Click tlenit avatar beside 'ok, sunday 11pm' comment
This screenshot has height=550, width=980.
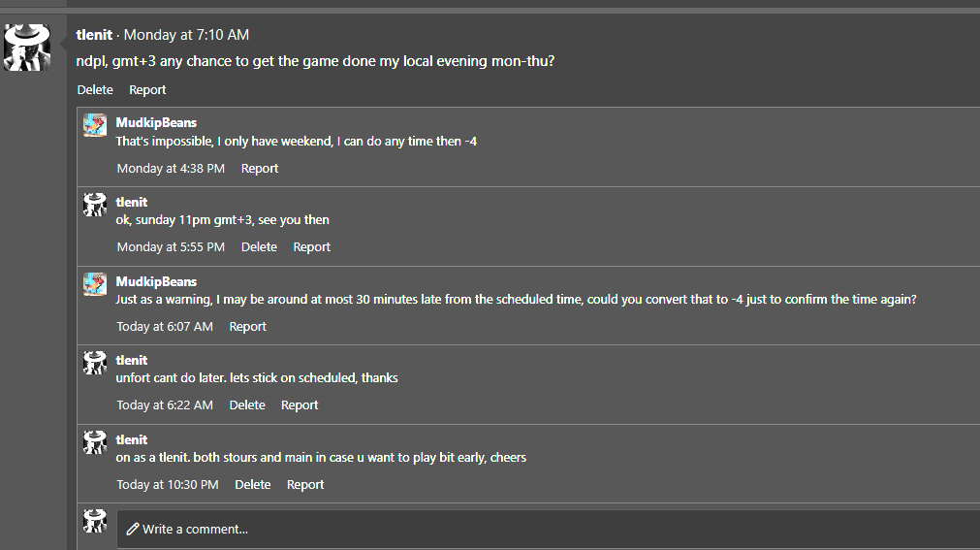click(95, 204)
